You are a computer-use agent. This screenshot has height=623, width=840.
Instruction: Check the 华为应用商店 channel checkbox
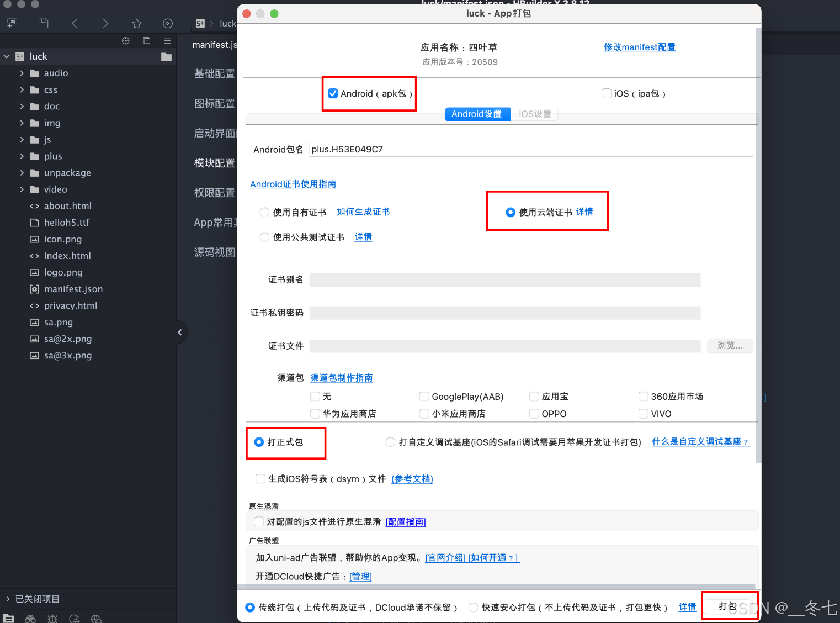tap(315, 413)
